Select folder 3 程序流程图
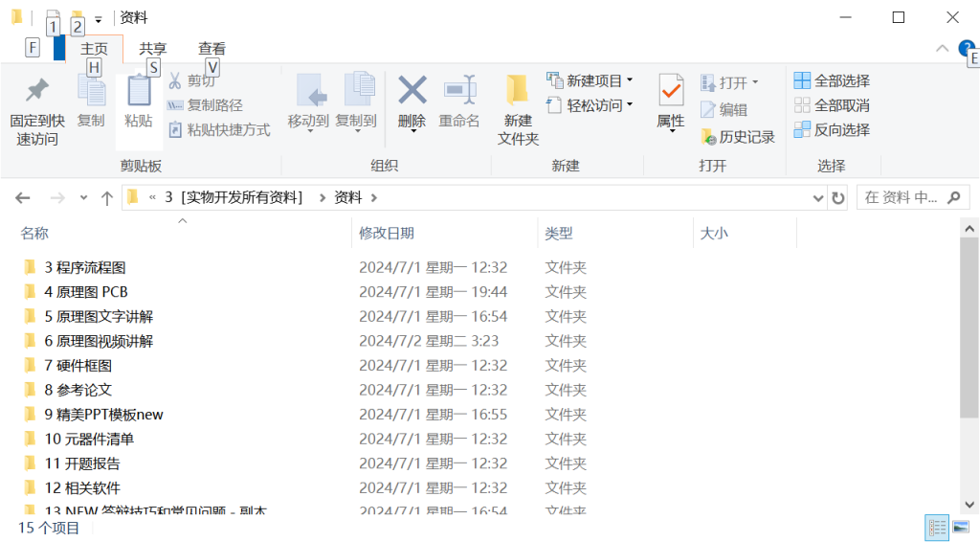 [85, 267]
